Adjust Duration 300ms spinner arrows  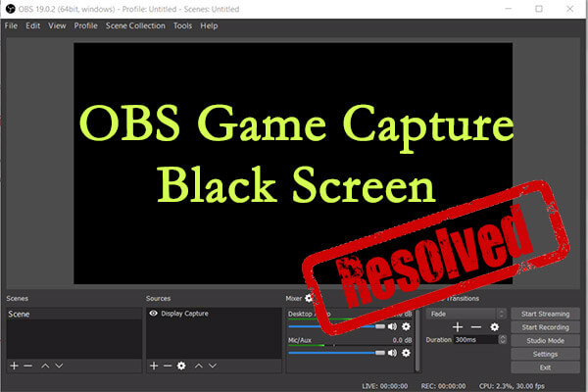pyautogui.click(x=503, y=339)
